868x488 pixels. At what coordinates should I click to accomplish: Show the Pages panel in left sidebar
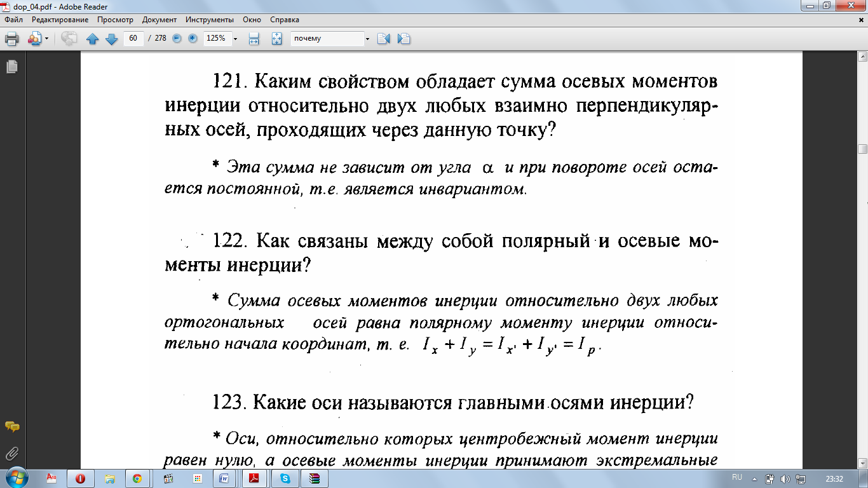(x=11, y=66)
